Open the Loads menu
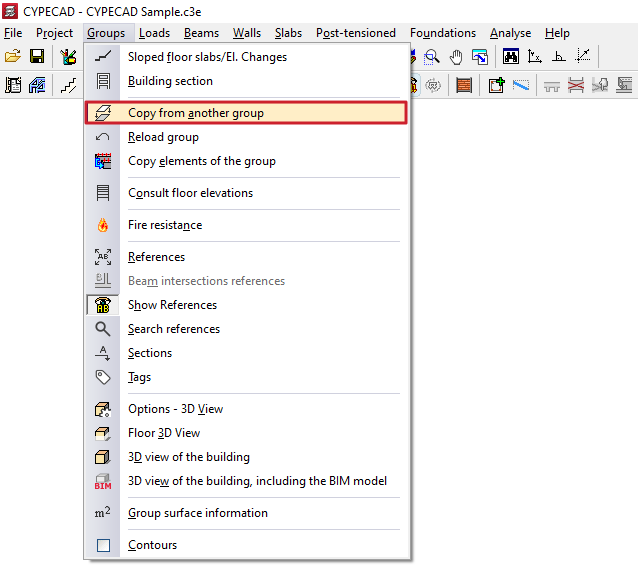The image size is (638, 582). 154,33
